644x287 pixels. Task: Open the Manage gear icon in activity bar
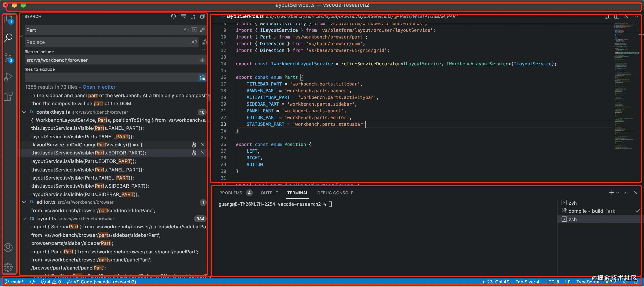coord(8,267)
